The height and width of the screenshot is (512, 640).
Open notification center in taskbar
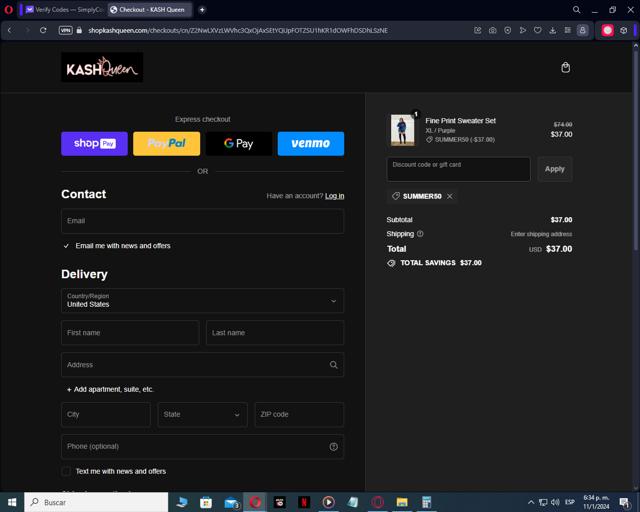624,502
